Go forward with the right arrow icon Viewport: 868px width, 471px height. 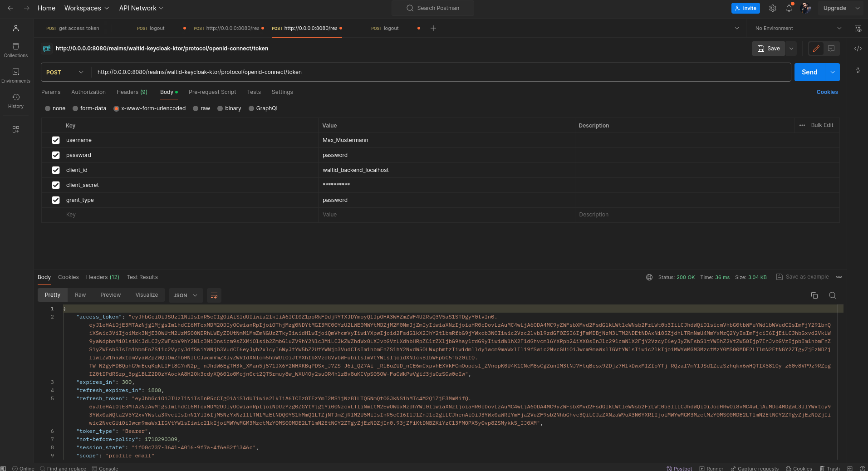[27, 8]
